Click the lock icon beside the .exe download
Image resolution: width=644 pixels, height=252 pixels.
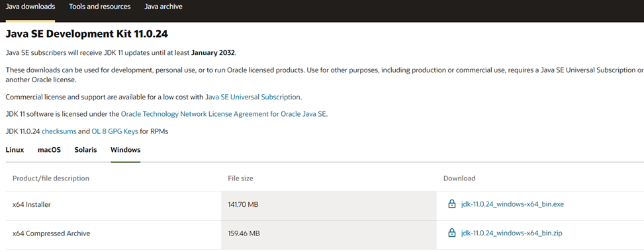click(452, 204)
